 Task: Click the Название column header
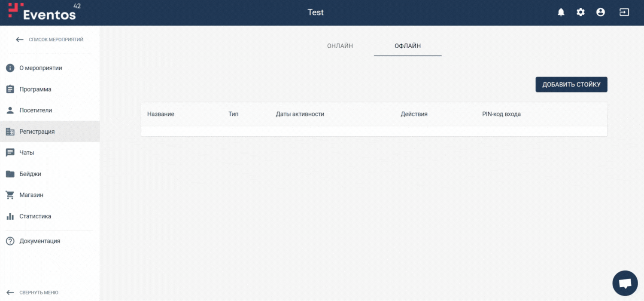click(x=161, y=114)
